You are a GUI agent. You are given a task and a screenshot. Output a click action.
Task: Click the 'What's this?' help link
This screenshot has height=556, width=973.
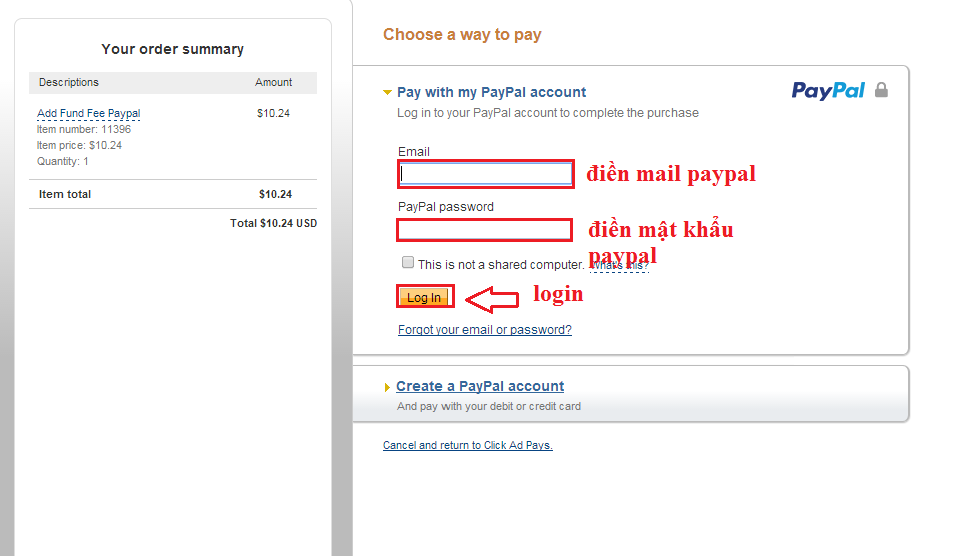[x=619, y=266]
